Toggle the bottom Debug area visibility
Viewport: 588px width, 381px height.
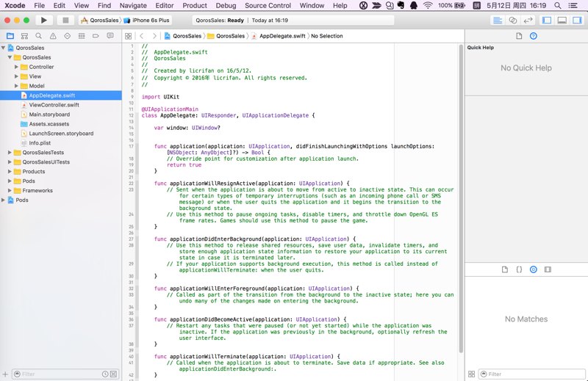pyautogui.click(x=562, y=21)
